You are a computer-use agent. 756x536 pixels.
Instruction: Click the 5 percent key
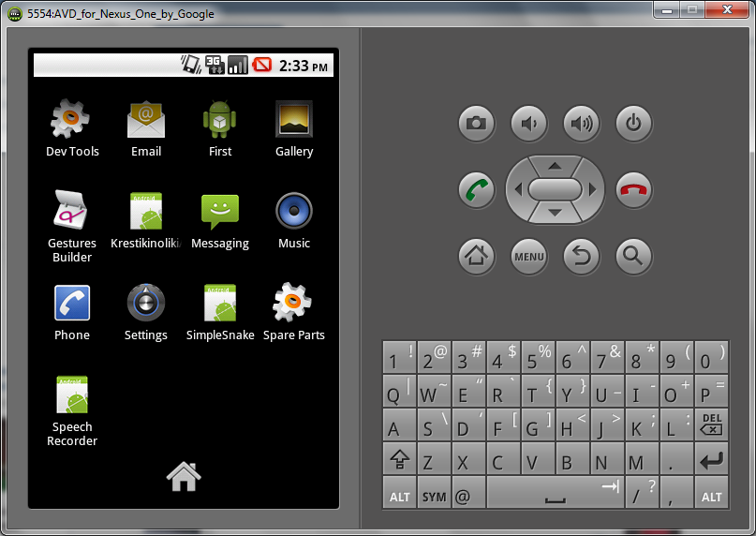538,358
